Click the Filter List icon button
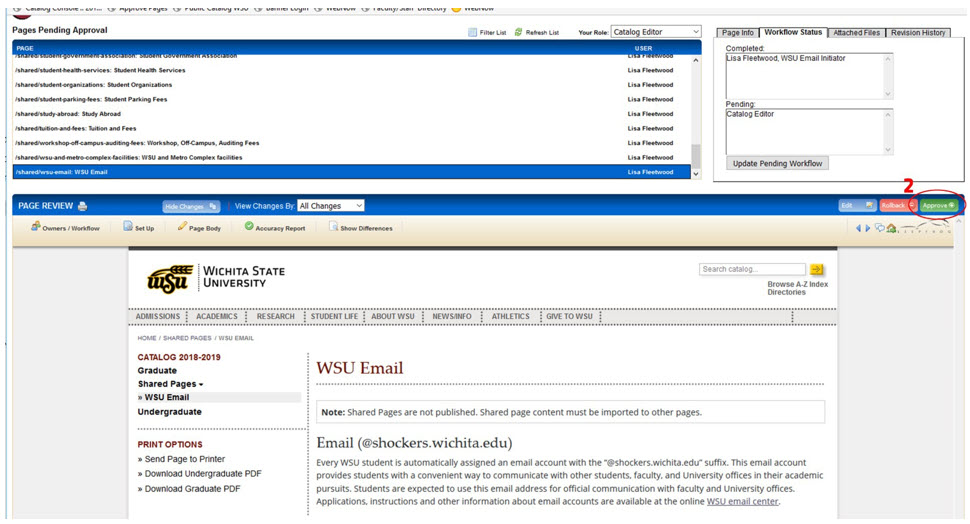 tap(487, 32)
